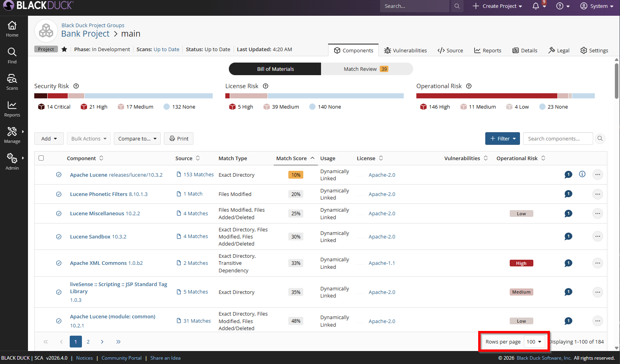Open more actions for Apache Lucene row

[x=598, y=174]
